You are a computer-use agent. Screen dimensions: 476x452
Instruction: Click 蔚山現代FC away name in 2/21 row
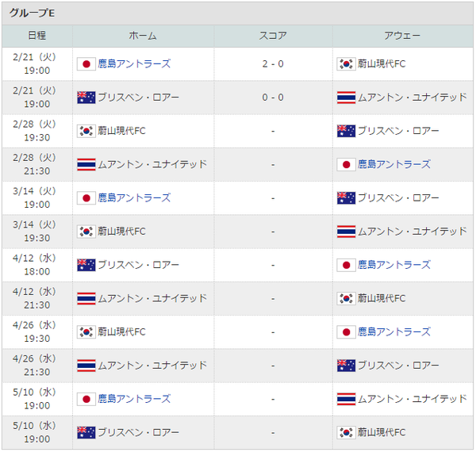click(x=382, y=64)
